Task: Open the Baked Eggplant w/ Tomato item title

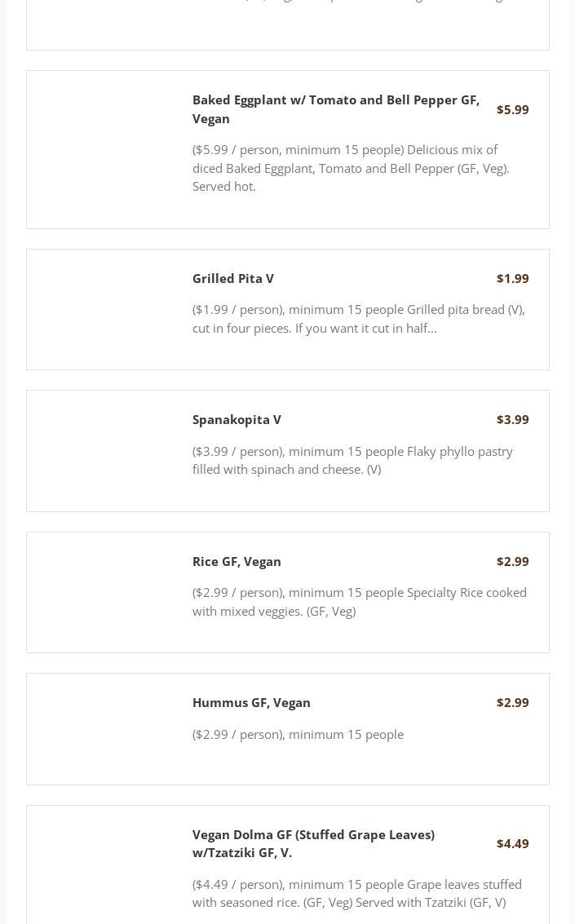Action: [x=335, y=108]
